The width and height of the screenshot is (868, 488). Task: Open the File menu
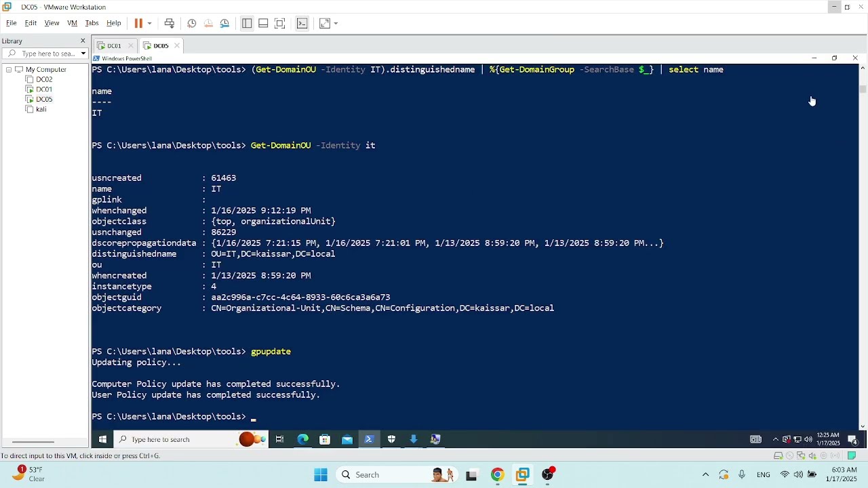[x=12, y=23]
